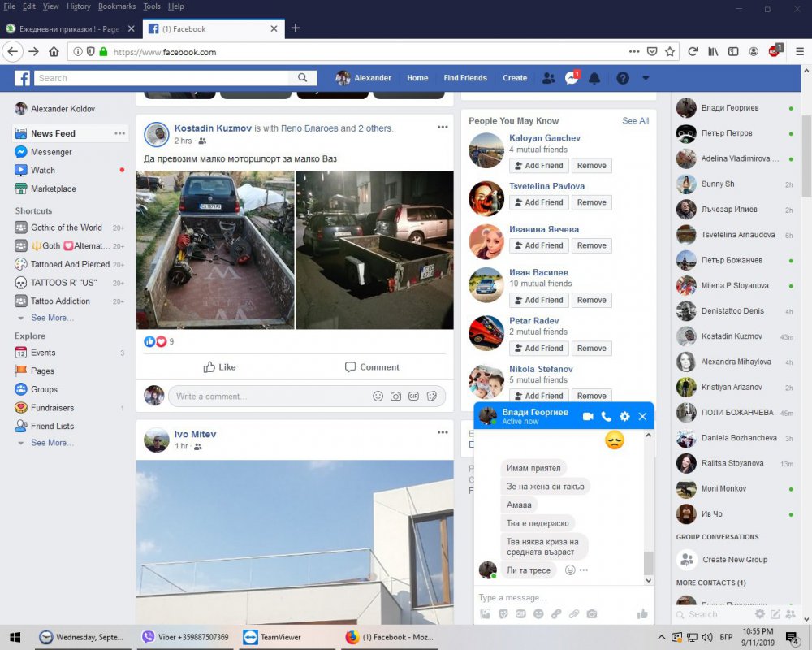Open chat options gear in chat header
The image size is (812, 650).
624,417
